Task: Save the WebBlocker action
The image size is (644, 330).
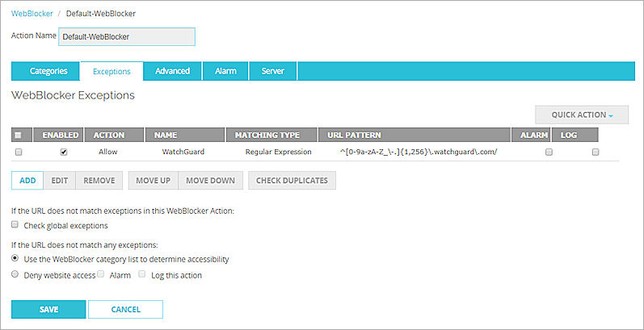Action: coord(48,309)
